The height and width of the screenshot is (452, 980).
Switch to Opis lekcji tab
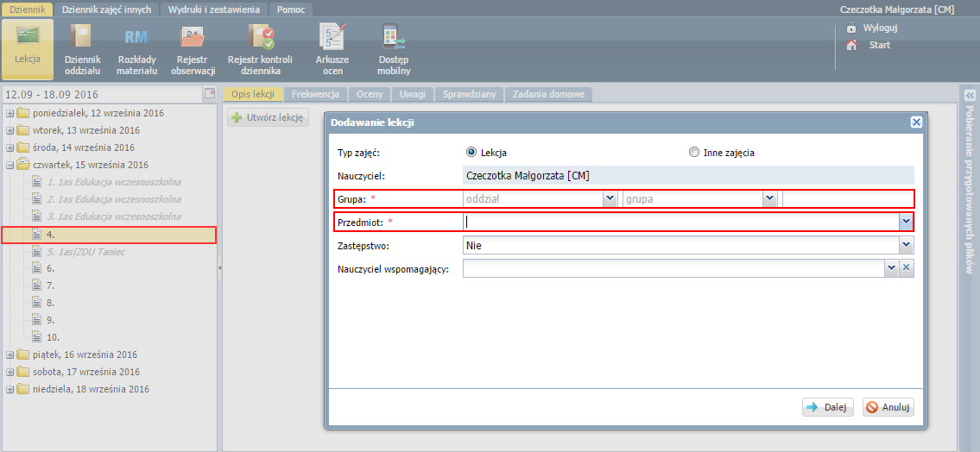point(253,94)
